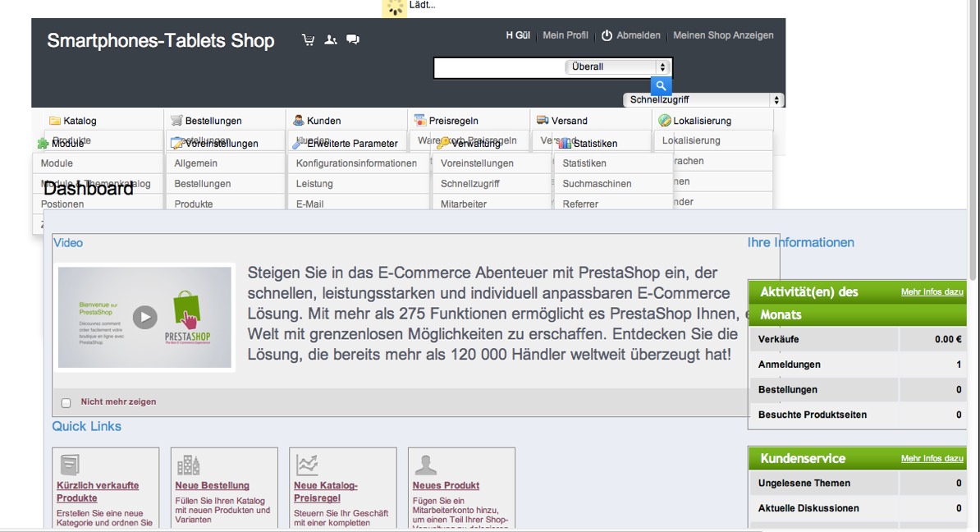Click the Aktuelle Diskussionen row label
980x532 pixels.
coord(808,508)
